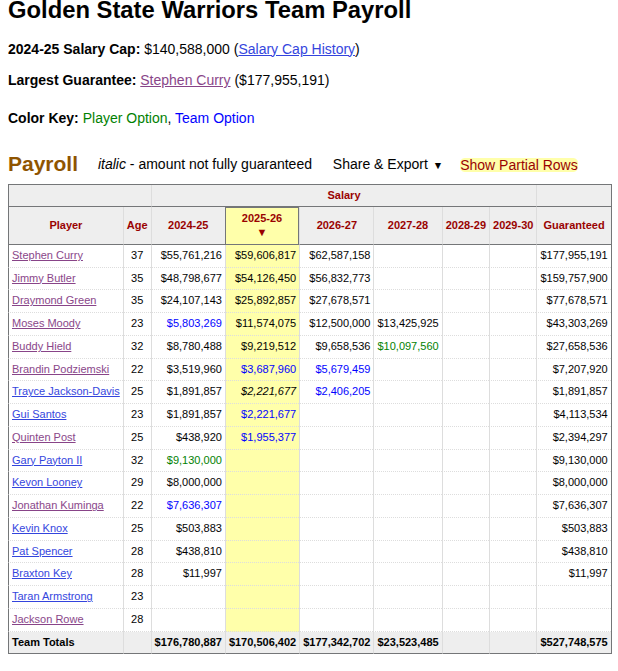Open Buddy Hield player page
Screen dimensions: 618x671
[42, 346]
